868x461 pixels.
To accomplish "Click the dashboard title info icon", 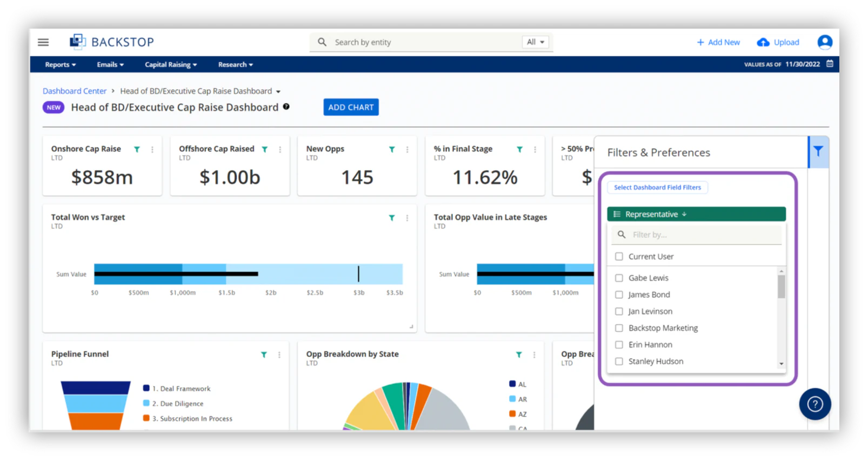I will [x=286, y=106].
